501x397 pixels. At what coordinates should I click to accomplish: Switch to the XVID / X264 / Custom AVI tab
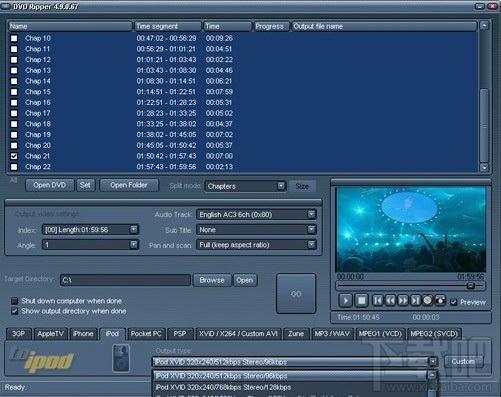238,334
